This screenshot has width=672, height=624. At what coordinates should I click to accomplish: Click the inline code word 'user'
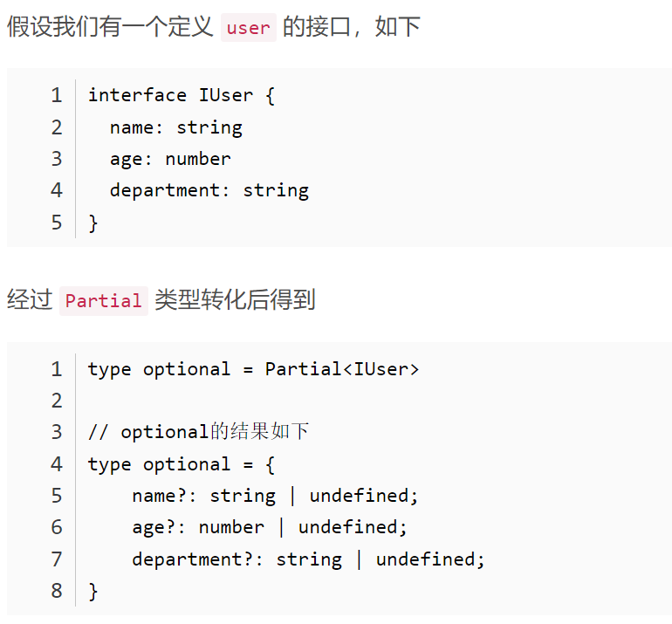point(249,28)
